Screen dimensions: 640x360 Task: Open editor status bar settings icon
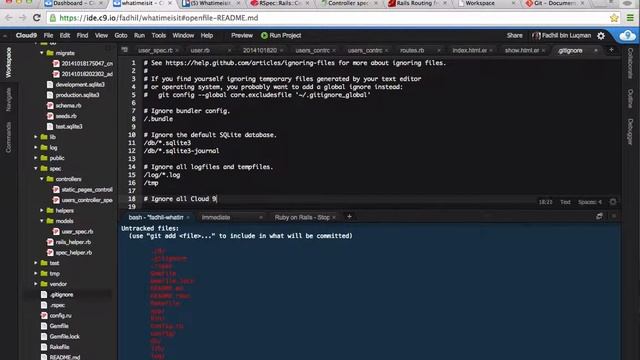pyautogui.click(x=613, y=202)
